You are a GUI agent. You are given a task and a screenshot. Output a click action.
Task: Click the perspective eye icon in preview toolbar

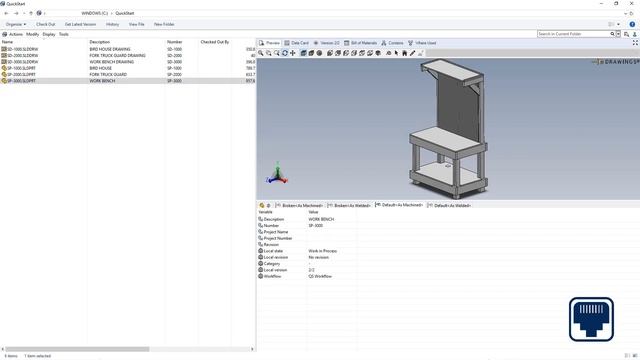point(389,53)
